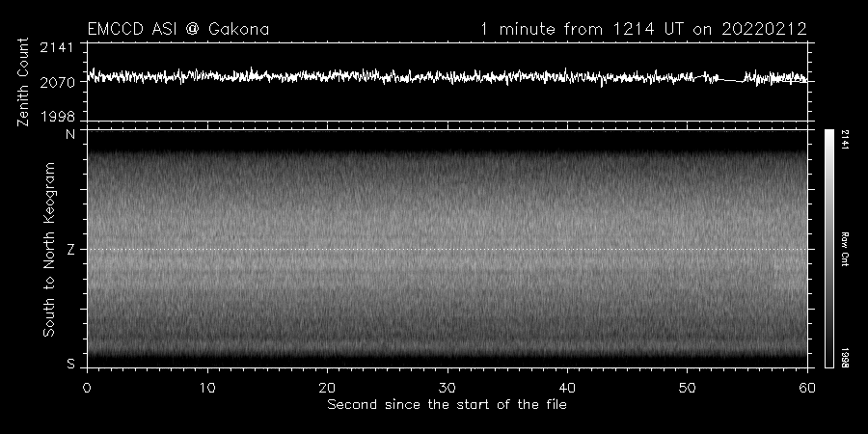Click the N marker on keogram axis
Screen dimensions: 868x434
(x=69, y=135)
